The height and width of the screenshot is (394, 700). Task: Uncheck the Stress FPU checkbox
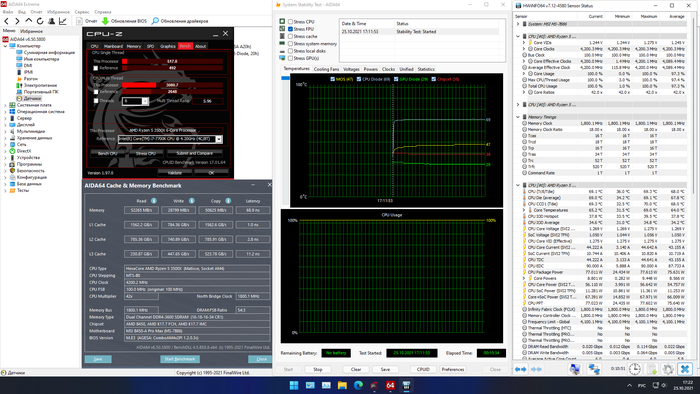(291, 29)
